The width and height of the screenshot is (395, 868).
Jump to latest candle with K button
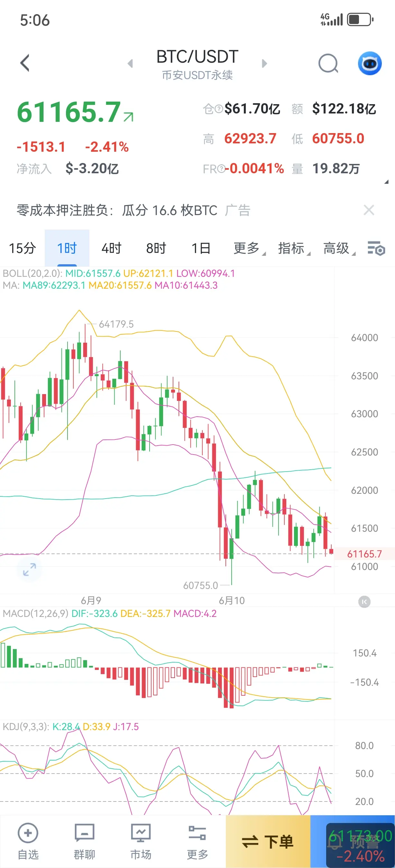click(x=364, y=601)
